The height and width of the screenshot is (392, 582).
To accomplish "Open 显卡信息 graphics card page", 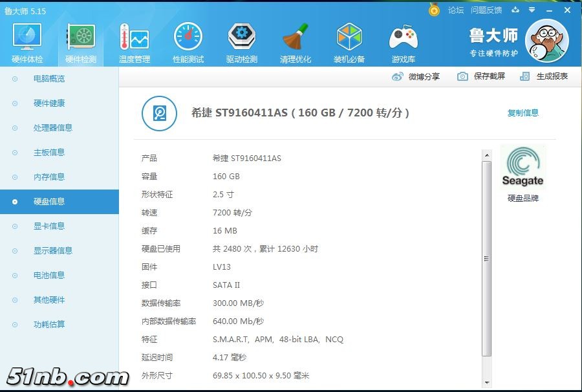I will [x=49, y=226].
